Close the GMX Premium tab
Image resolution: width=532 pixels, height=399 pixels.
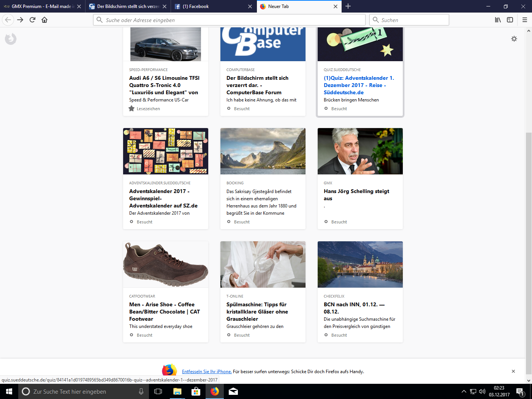[x=79, y=6]
